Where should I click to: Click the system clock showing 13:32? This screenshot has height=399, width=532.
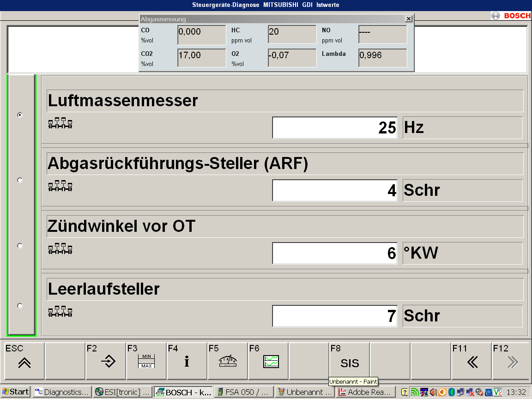coord(516,392)
